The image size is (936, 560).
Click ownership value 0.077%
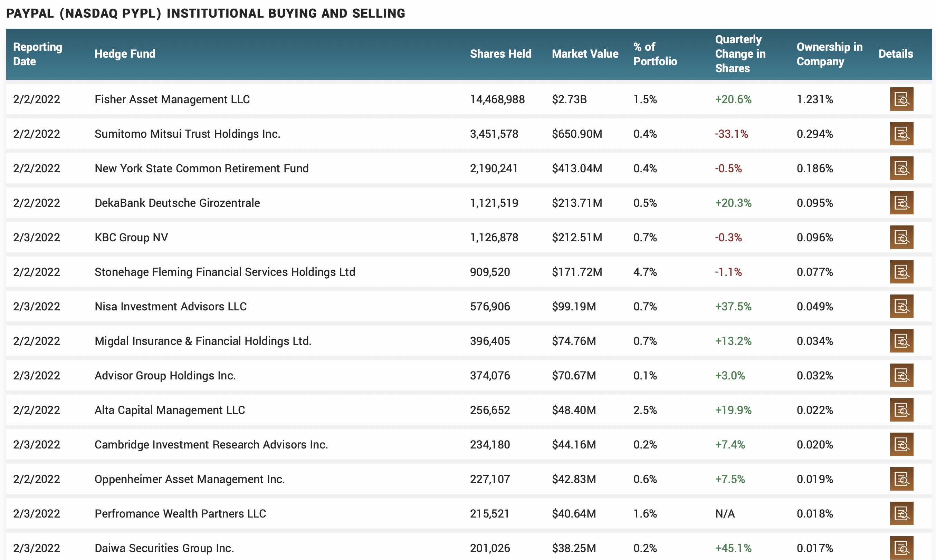click(x=814, y=272)
